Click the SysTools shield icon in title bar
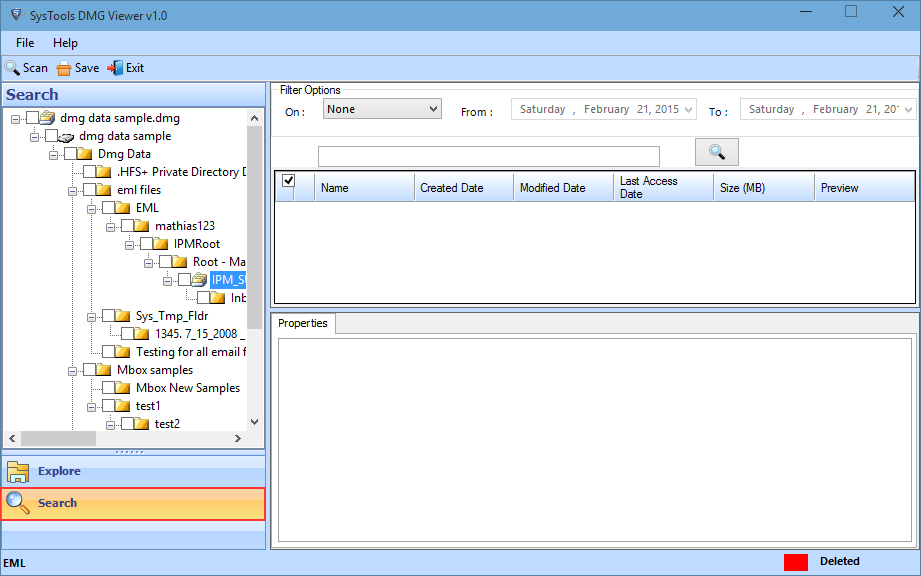Screen dimensions: 921x576 point(16,15)
